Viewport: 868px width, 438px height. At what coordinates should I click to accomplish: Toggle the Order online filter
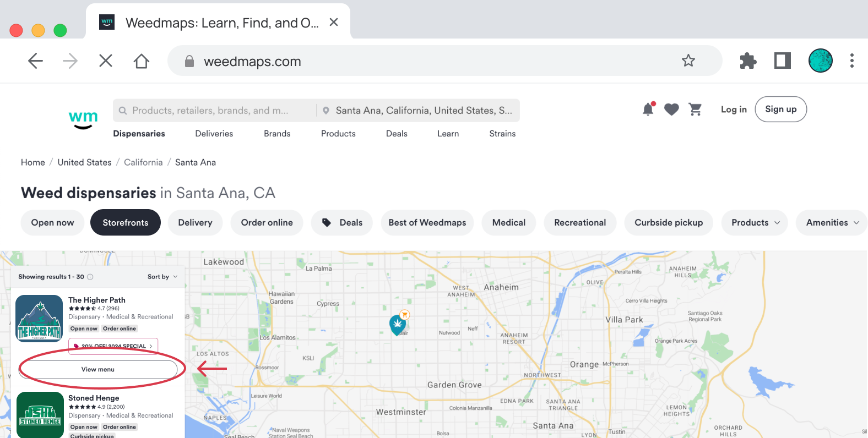point(267,222)
